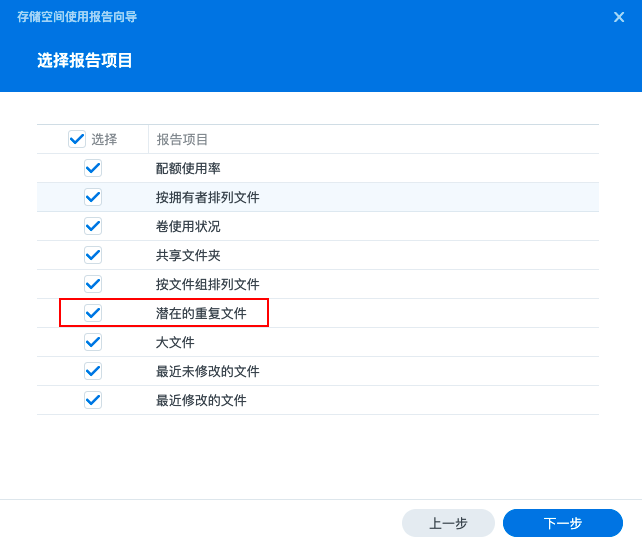Image resolution: width=642 pixels, height=545 pixels.
Task: Uncheck the 配额使用率 checkbox
Action: 93,168
